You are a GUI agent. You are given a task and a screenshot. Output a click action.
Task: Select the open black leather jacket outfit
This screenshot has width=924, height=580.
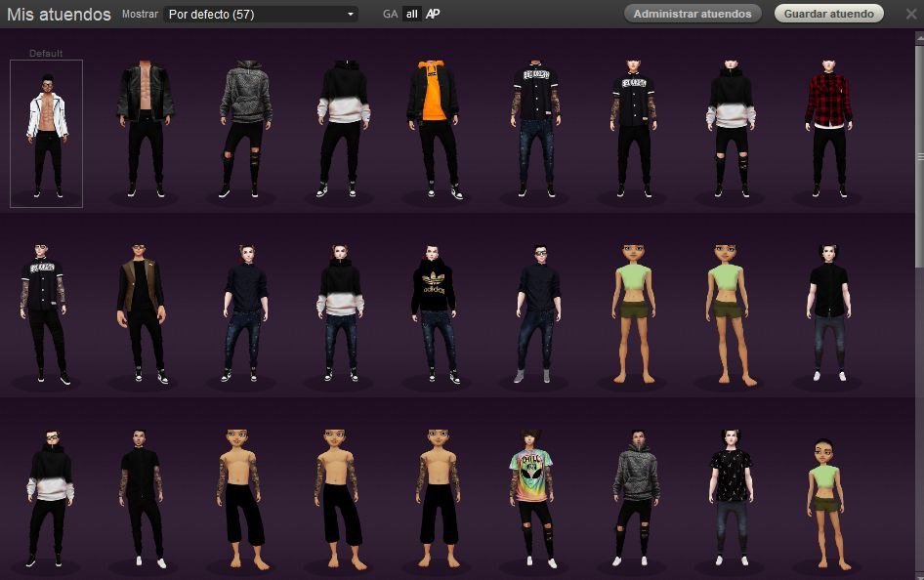[145, 127]
